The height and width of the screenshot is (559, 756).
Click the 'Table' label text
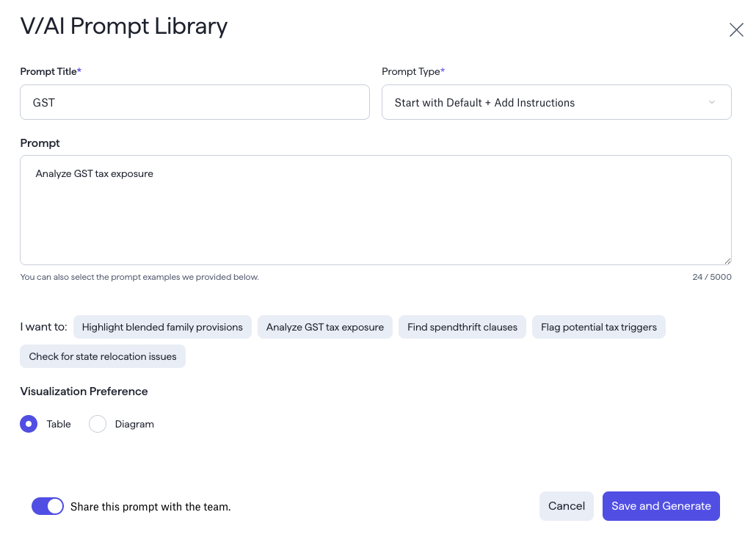coord(59,424)
